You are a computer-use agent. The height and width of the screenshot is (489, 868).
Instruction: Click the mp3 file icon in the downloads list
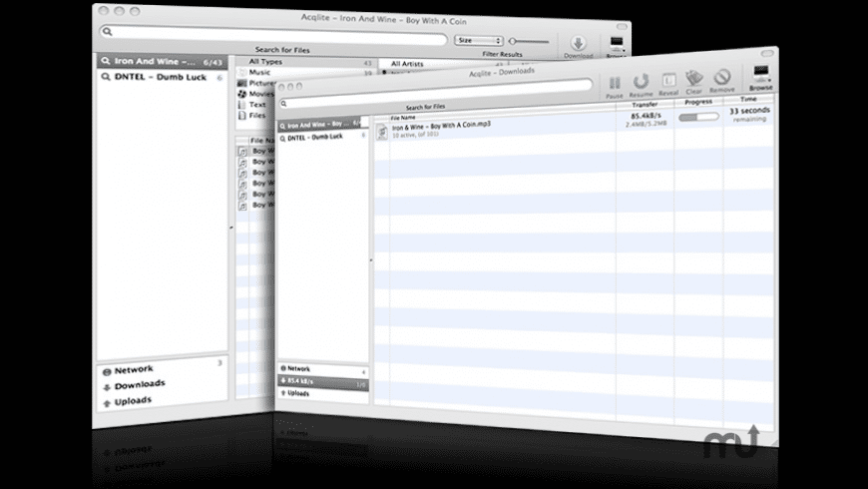(x=382, y=132)
